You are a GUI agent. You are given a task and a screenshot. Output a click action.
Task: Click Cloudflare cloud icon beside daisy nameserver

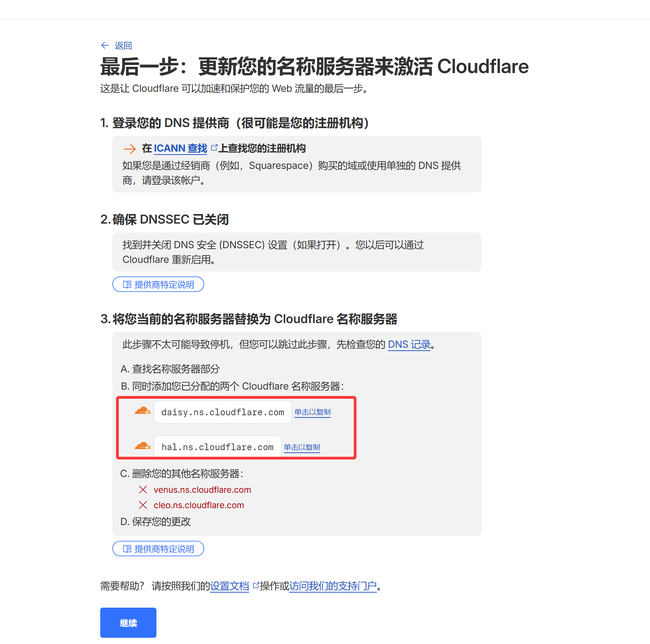142,411
